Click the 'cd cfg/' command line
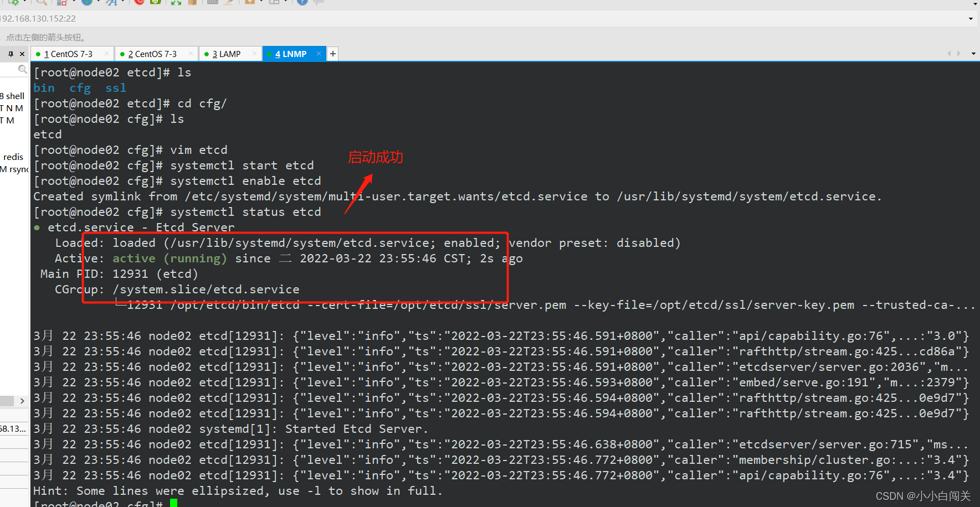This screenshot has height=507, width=980. pyautogui.click(x=131, y=104)
